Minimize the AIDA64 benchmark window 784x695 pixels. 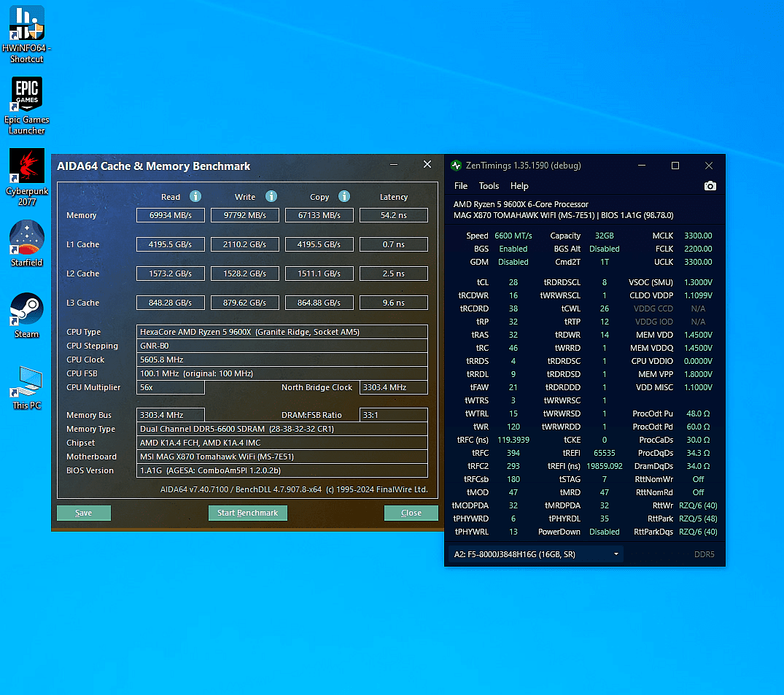pyautogui.click(x=394, y=165)
